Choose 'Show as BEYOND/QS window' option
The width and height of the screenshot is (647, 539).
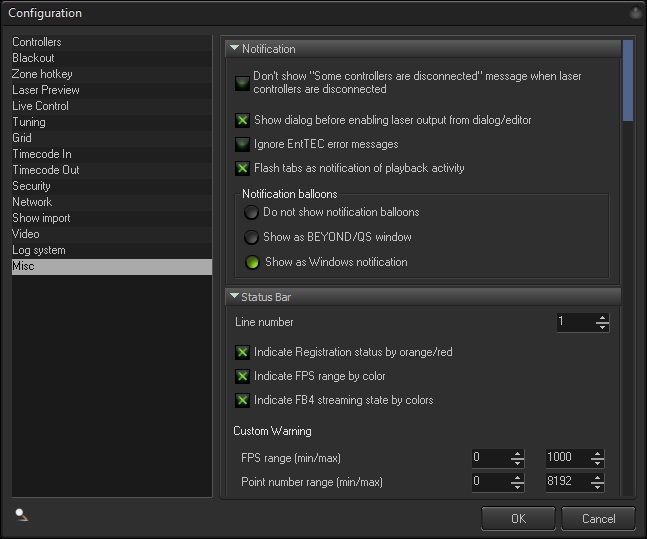click(x=253, y=237)
